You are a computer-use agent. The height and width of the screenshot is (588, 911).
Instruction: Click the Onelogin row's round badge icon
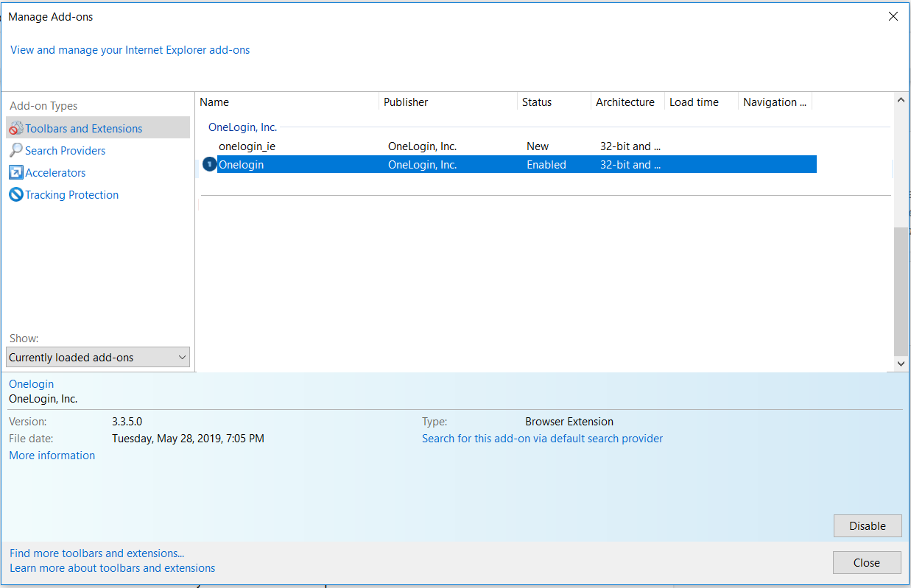click(209, 164)
